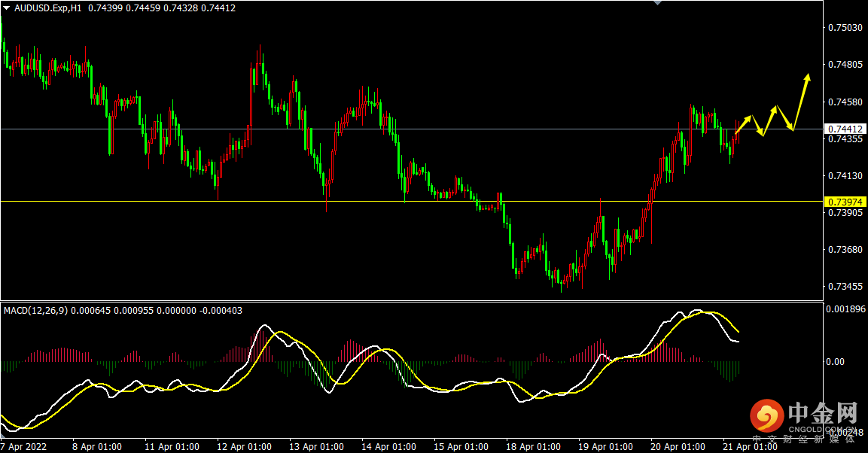The width and height of the screenshot is (868, 453).
Task: Click the tallest yellow upward arrow tip
Action: pyautogui.click(x=808, y=76)
